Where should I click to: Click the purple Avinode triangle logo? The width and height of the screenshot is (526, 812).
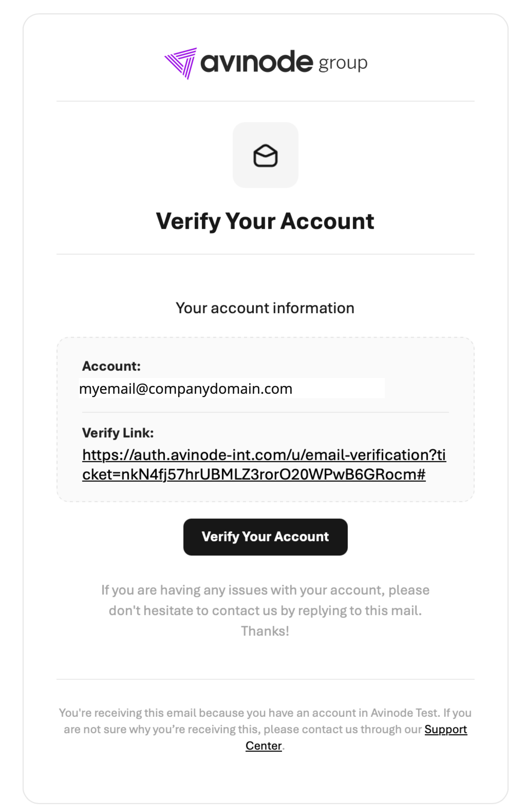click(x=181, y=63)
